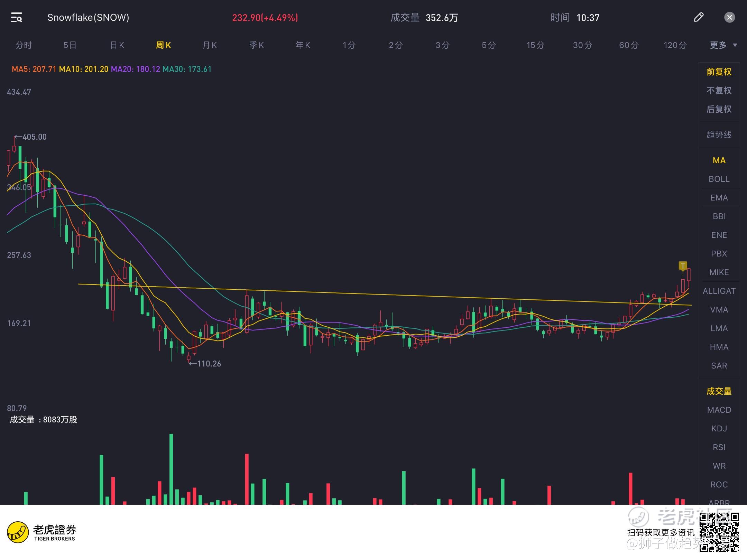Tap the MA10: 201.20 legend
Viewport: 747px width, 560px height.
coord(84,69)
